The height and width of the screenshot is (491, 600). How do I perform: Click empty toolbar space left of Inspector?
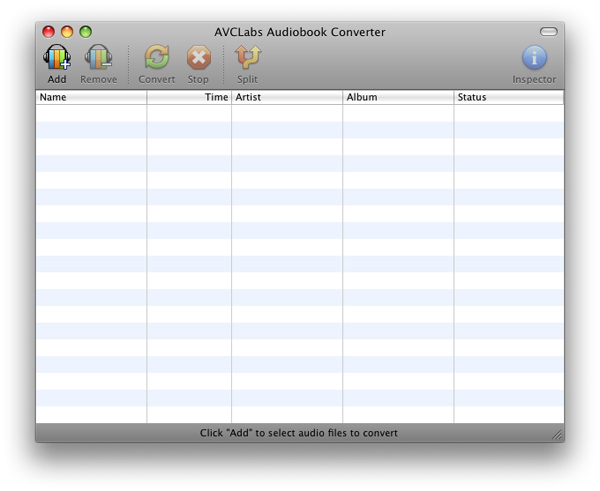[x=400, y=62]
